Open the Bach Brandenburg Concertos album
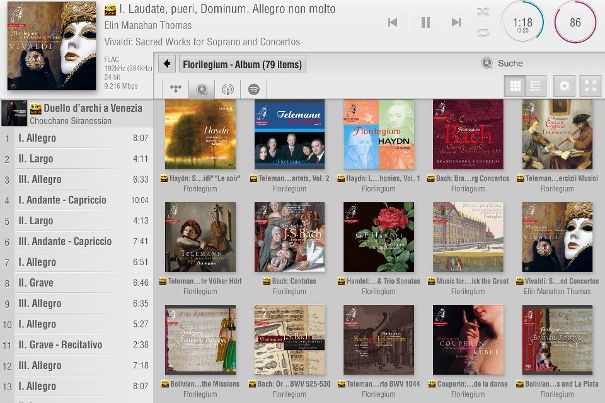Screen dimensions: 605x403 tap(468, 134)
